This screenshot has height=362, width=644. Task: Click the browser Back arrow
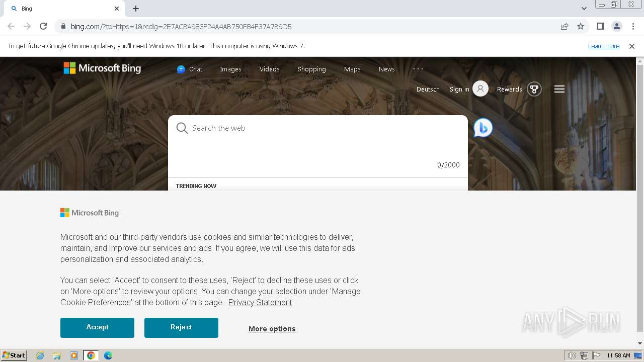[x=11, y=26]
